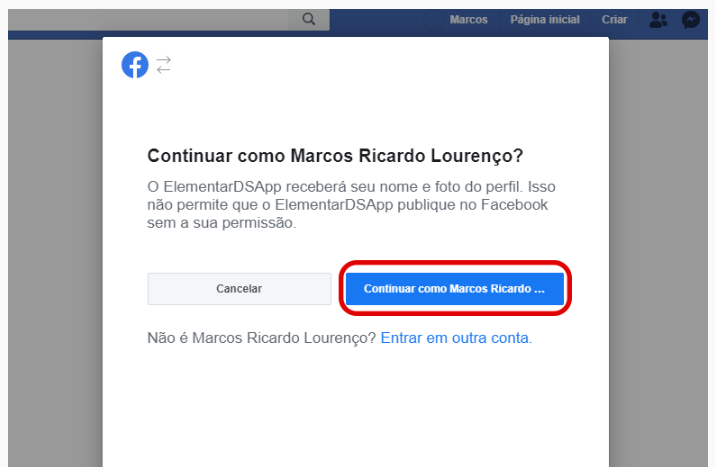The width and height of the screenshot is (715, 467).
Task: Focus the Facebook search input field
Action: pos(148,20)
